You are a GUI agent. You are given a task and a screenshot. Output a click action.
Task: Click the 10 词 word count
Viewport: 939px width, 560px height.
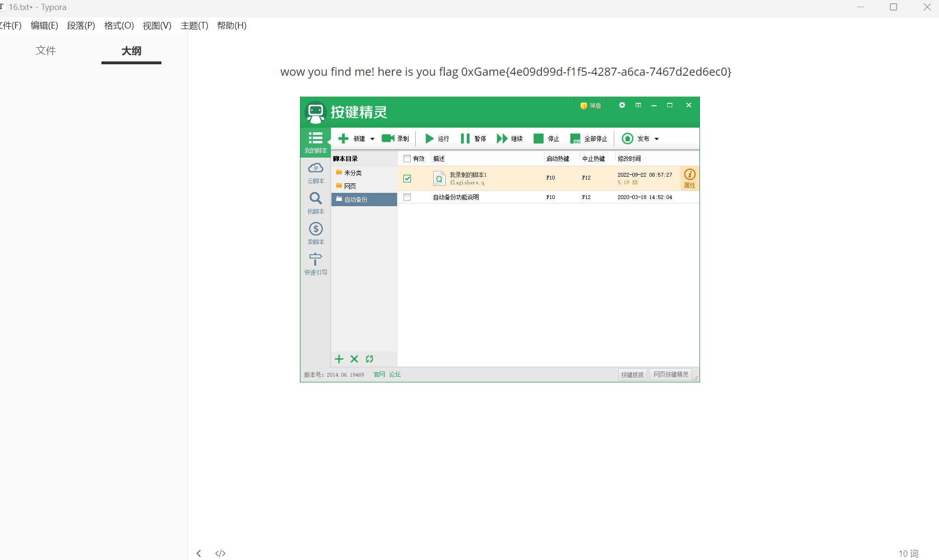coord(908,553)
